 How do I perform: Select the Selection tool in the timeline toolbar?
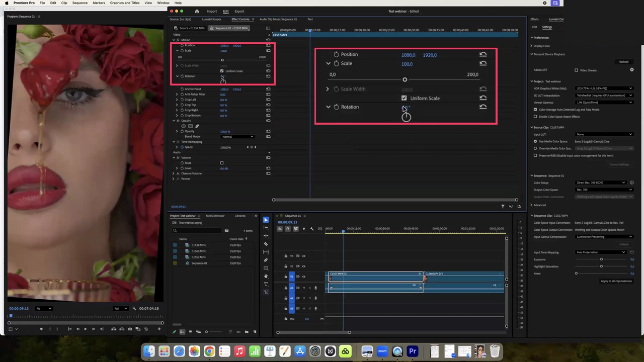tap(266, 220)
